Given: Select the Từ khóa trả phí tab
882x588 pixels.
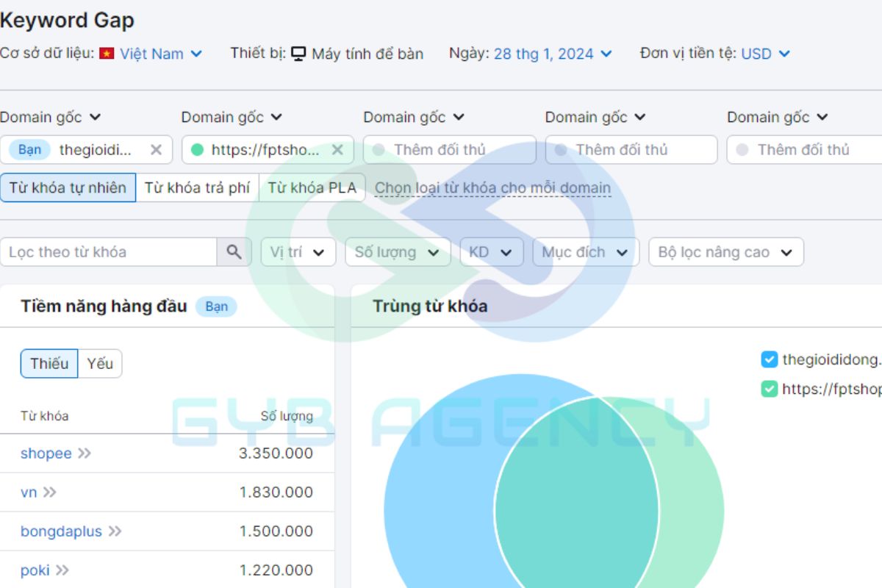Looking at the screenshot, I should click(197, 187).
